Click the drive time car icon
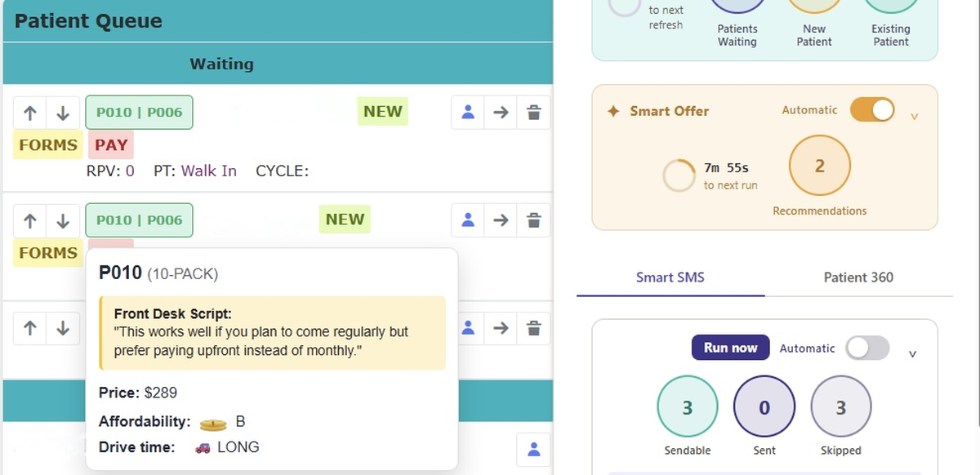The height and width of the screenshot is (475, 980). point(203,447)
